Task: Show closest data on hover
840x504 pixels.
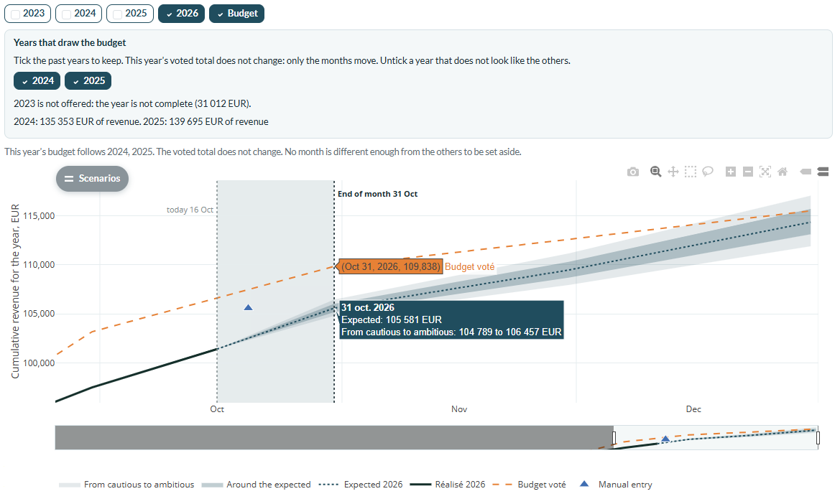Action: coord(806,172)
